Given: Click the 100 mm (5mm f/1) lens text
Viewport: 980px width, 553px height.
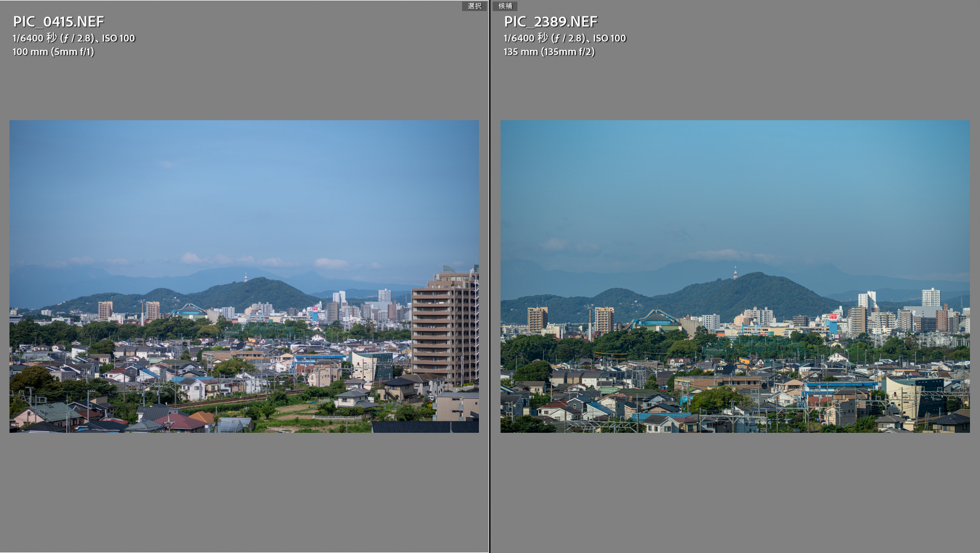Looking at the screenshot, I should coord(53,52).
